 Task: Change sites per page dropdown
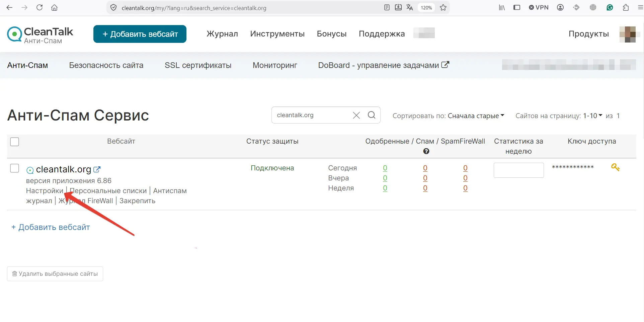pos(593,116)
